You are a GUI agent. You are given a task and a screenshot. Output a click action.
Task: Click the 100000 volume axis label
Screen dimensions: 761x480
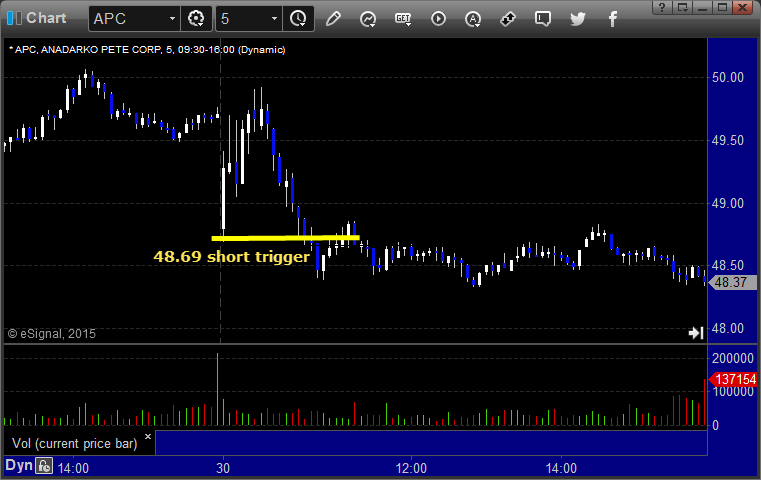pos(733,392)
